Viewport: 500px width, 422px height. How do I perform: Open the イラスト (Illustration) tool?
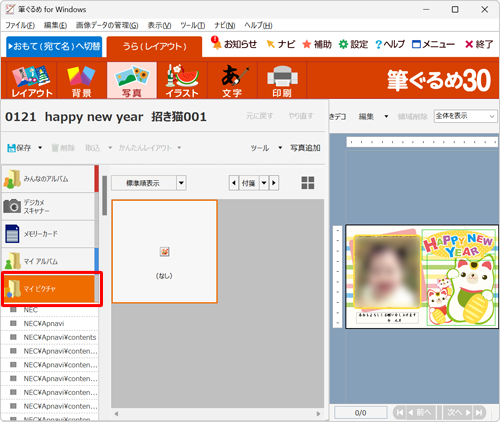tap(182, 81)
